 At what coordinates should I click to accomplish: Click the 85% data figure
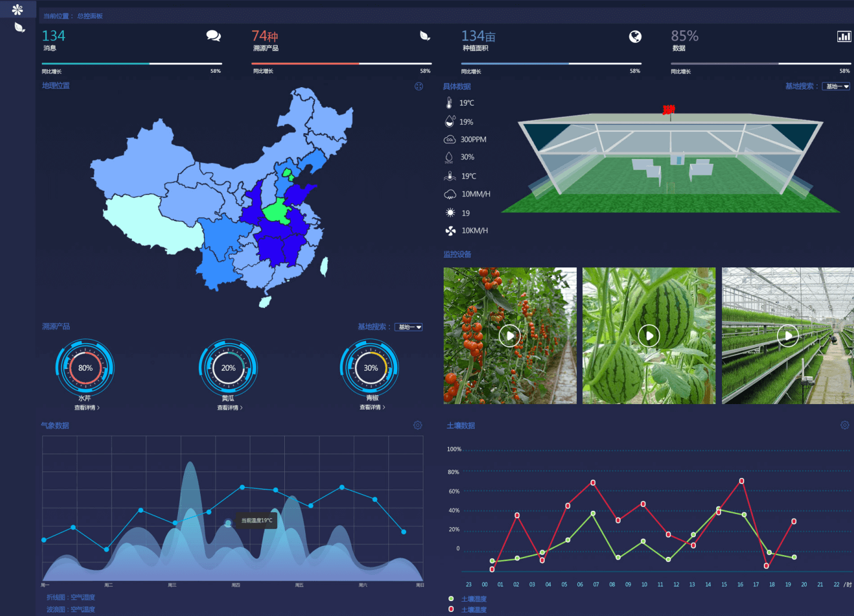click(x=684, y=36)
